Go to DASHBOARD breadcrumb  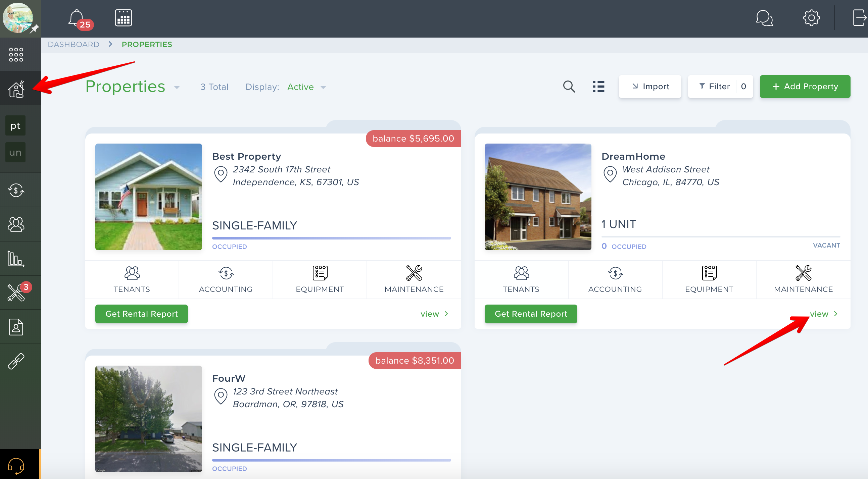[74, 45]
